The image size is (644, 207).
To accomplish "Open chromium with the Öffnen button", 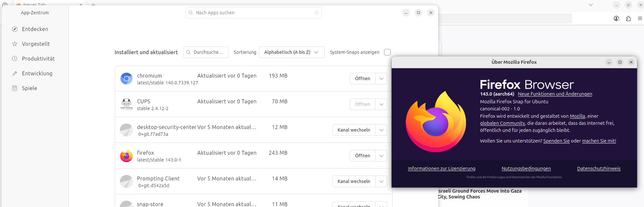I will click(x=363, y=78).
